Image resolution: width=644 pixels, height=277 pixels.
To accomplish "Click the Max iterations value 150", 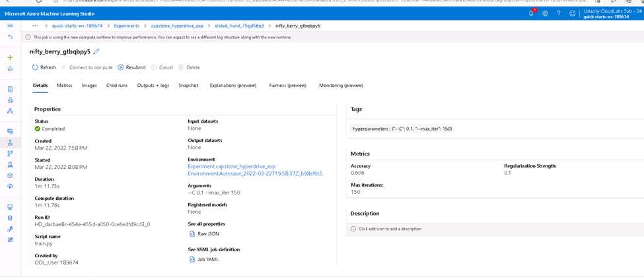I will tap(355, 192).
